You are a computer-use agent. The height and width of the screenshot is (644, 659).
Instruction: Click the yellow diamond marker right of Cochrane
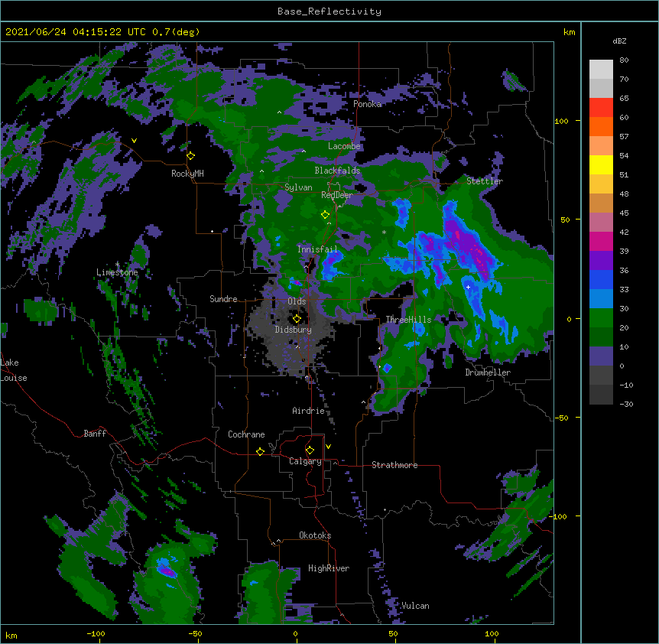[x=260, y=451]
